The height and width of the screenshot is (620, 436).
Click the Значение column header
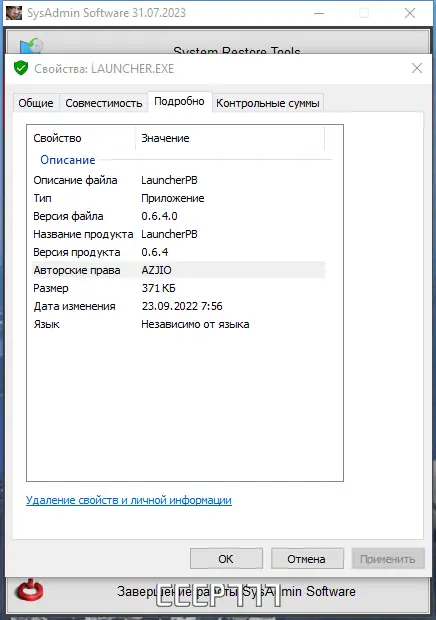pos(230,138)
